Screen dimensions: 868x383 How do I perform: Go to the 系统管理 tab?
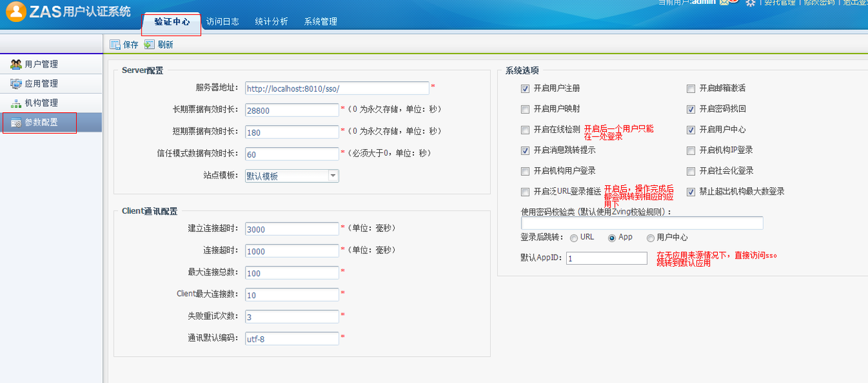(x=320, y=21)
